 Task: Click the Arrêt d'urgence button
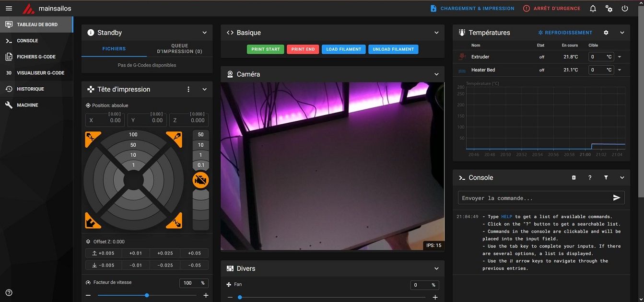pos(551,9)
